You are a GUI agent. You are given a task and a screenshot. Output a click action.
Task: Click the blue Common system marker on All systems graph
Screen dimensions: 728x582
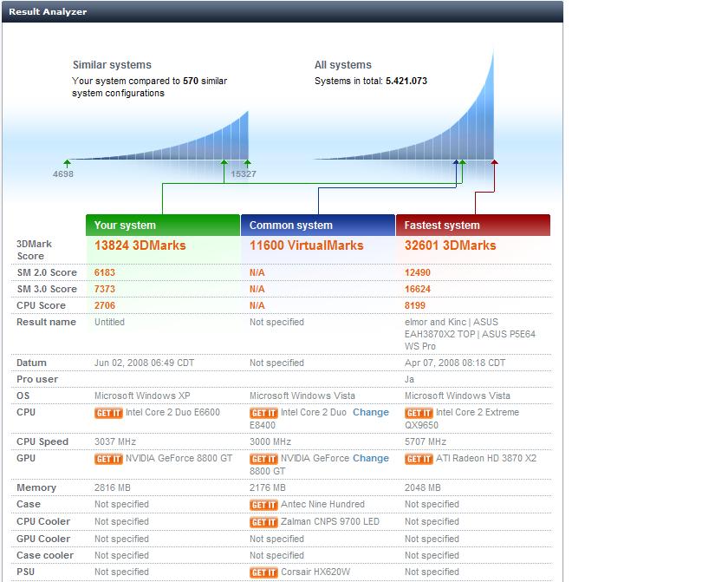pyautogui.click(x=456, y=162)
